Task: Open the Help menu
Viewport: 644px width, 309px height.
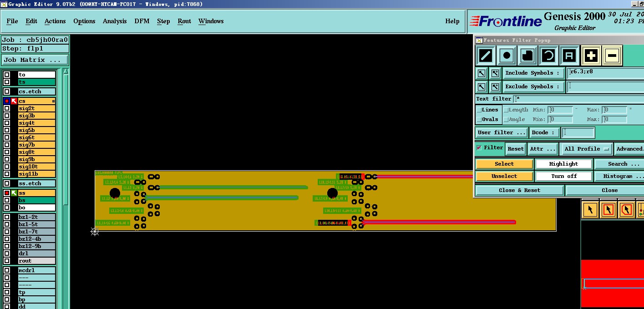Action: pyautogui.click(x=452, y=21)
